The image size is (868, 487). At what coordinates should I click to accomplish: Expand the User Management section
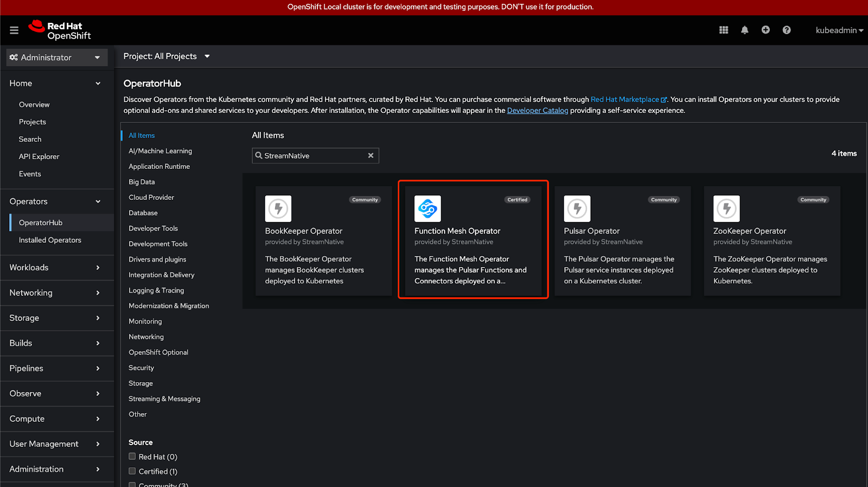pyautogui.click(x=56, y=444)
